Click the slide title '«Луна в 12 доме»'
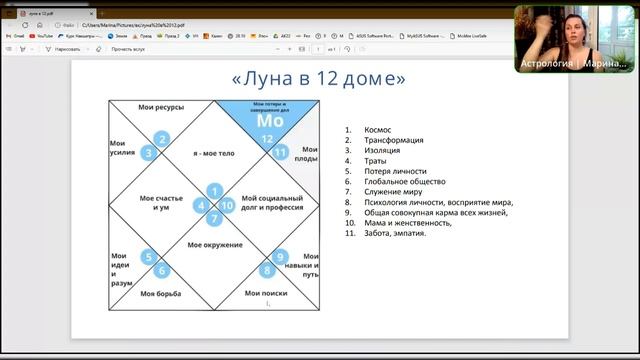 [x=319, y=78]
